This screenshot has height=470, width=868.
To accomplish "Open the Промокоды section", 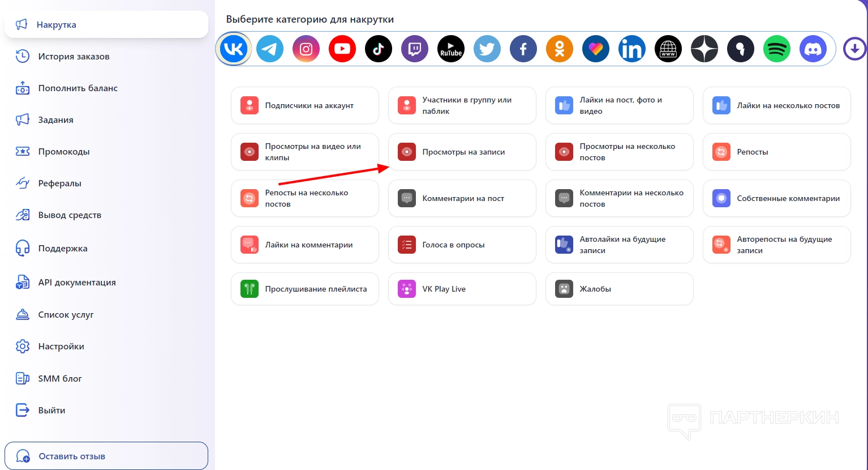I will pyautogui.click(x=106, y=152).
